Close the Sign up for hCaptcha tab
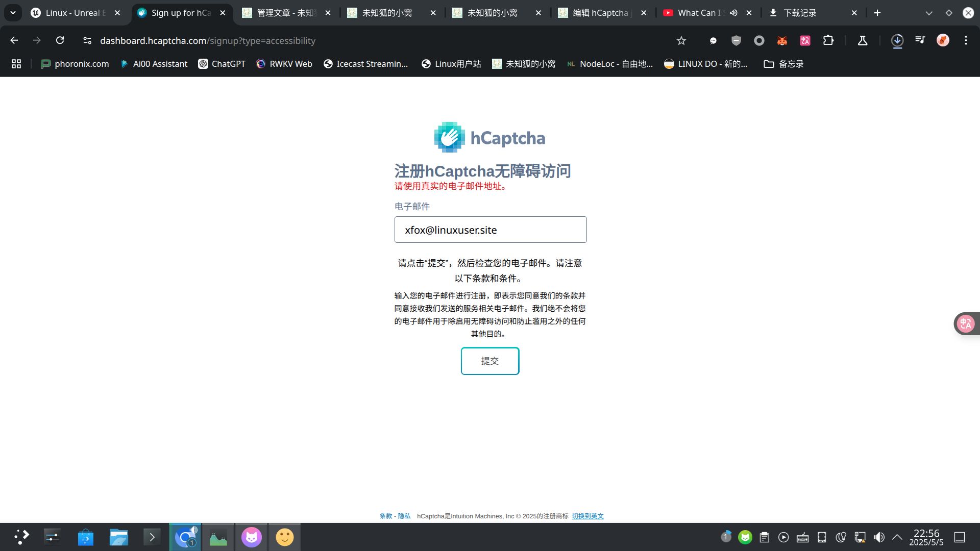The width and height of the screenshot is (980, 551). 223,13
